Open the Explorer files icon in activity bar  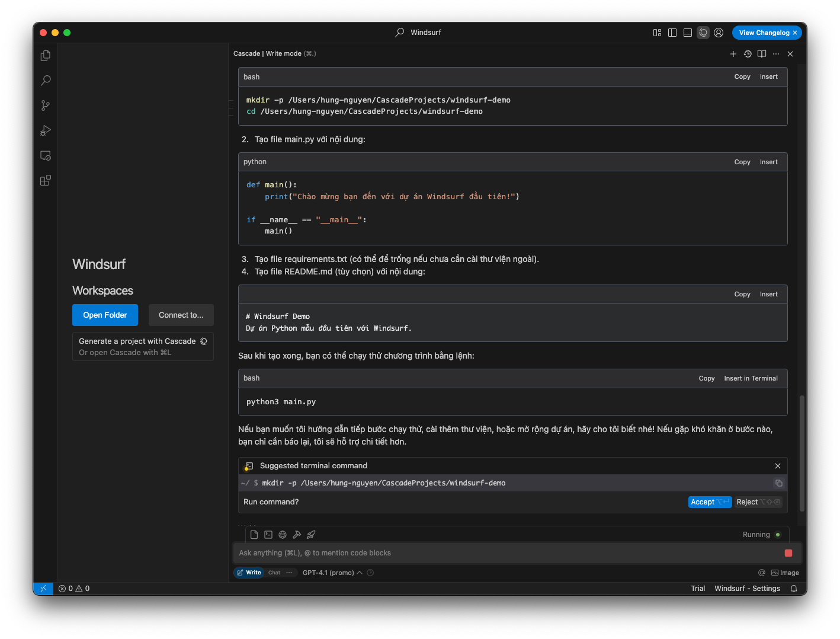pos(46,56)
